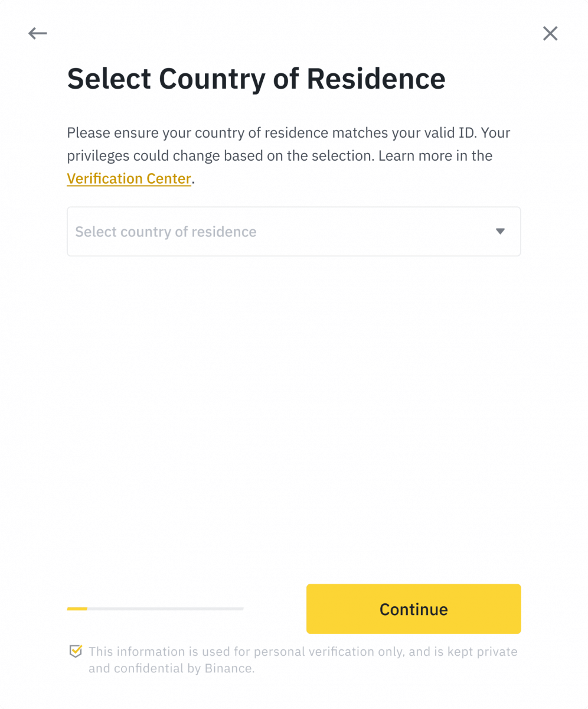588x709 pixels.
Task: Click the Select country of residence field
Action: 293,232
